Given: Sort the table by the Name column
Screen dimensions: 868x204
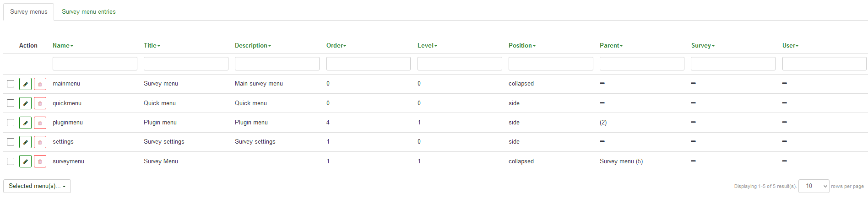Looking at the screenshot, I should pos(63,46).
